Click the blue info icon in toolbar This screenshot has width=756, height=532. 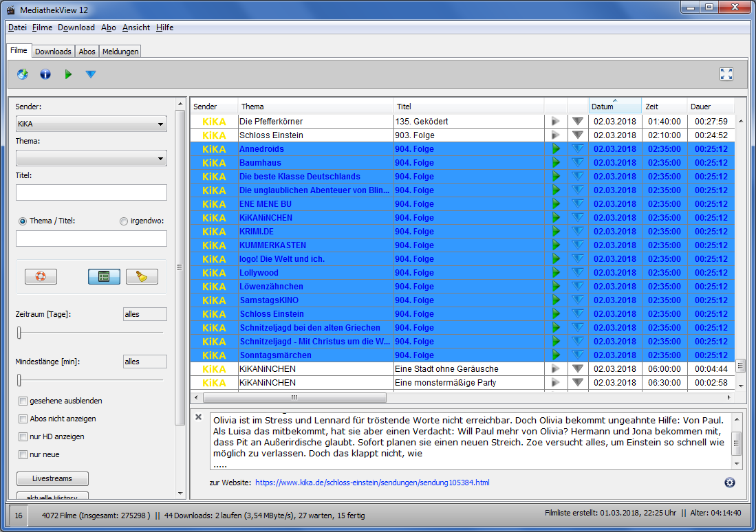click(x=45, y=74)
